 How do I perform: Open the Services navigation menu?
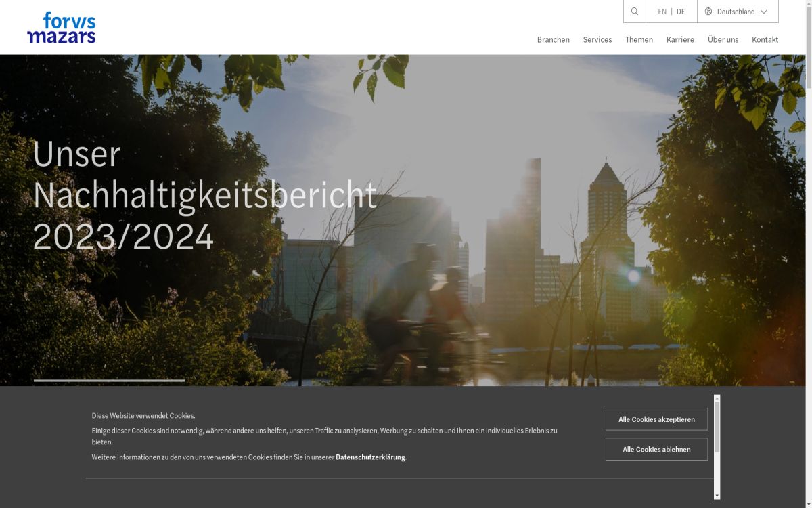597,39
